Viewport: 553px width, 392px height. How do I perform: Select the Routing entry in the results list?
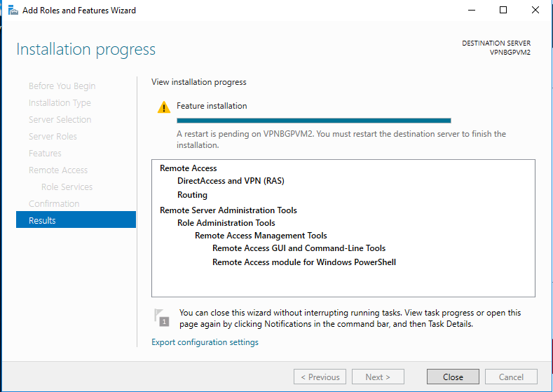point(192,195)
